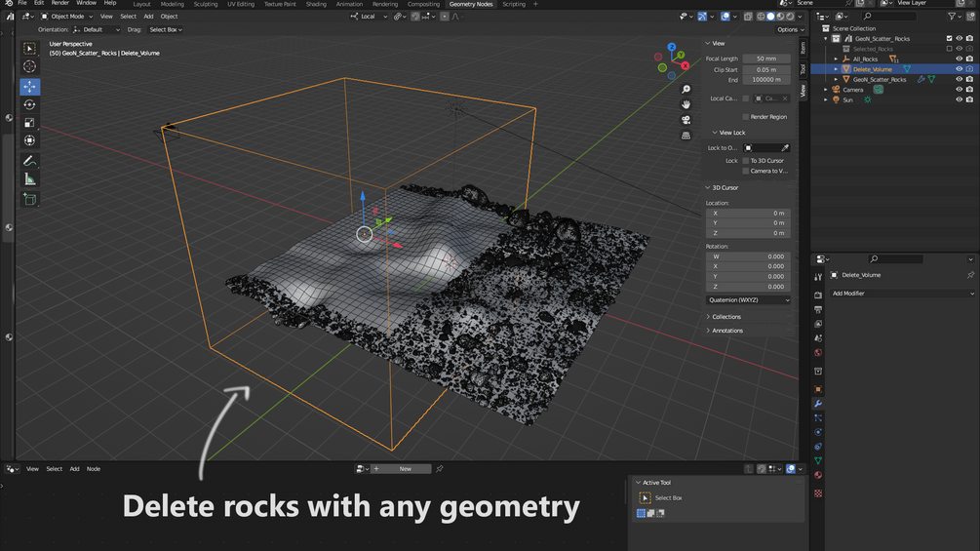Open the File menu
Image resolution: width=980 pixels, height=551 pixels.
21,3
